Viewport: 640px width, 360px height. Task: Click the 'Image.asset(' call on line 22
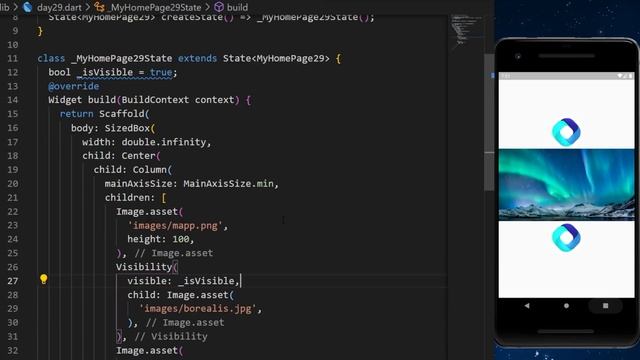tap(149, 211)
